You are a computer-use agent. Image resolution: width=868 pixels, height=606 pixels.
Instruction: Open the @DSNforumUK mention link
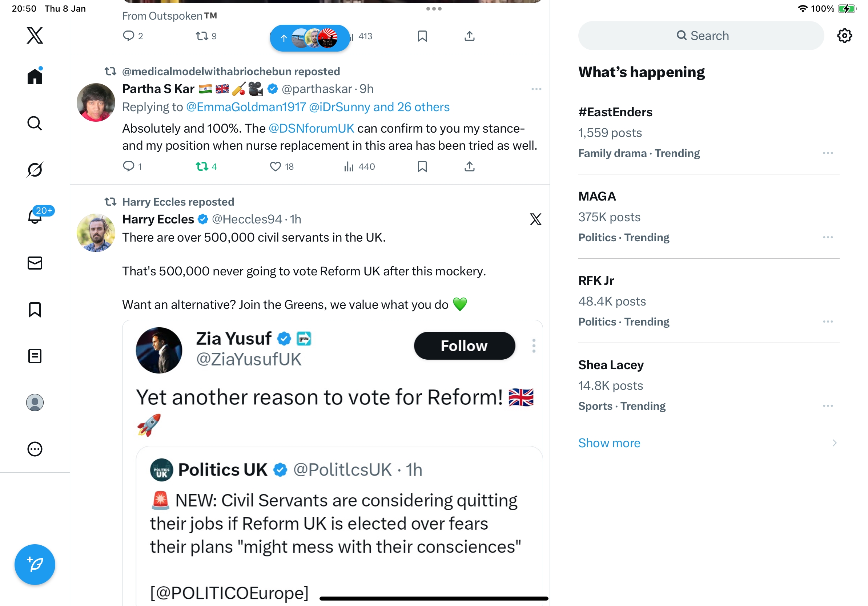point(311,129)
